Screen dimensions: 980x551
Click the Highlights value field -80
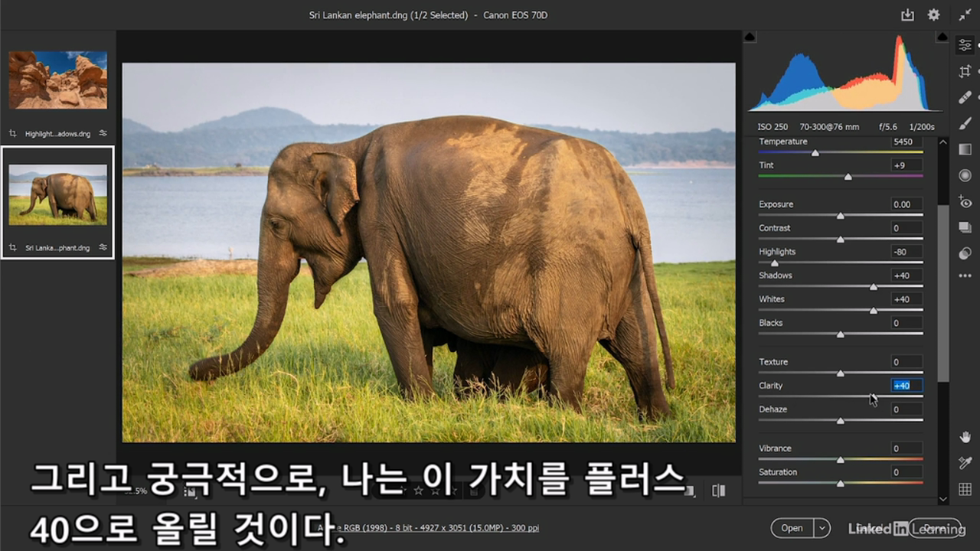click(x=906, y=252)
